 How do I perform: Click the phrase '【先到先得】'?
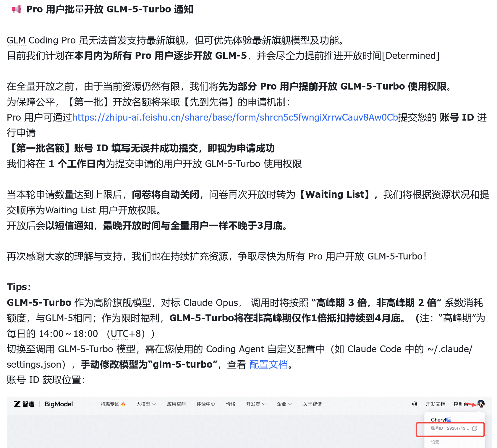pos(209,102)
